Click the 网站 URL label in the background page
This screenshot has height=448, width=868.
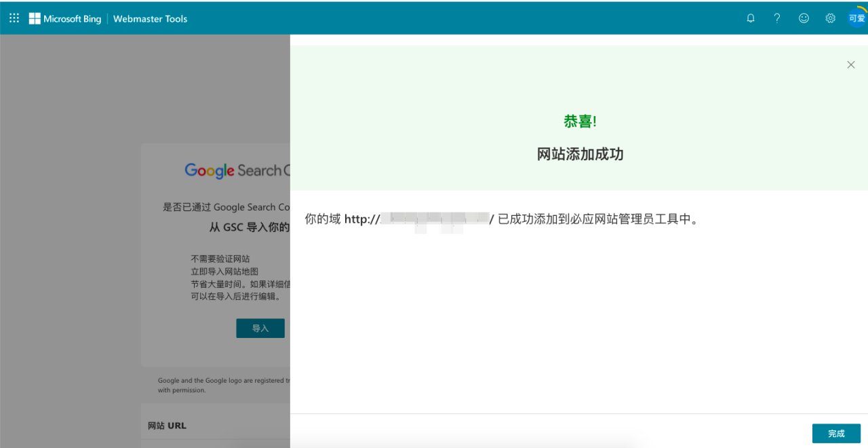tap(167, 426)
